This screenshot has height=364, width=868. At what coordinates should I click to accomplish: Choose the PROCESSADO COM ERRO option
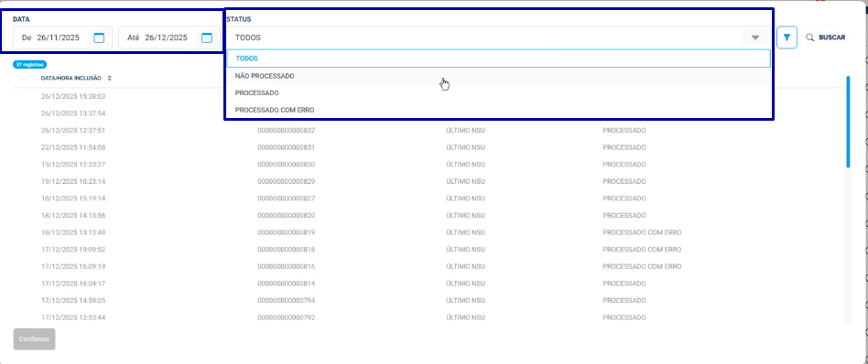tap(498, 110)
